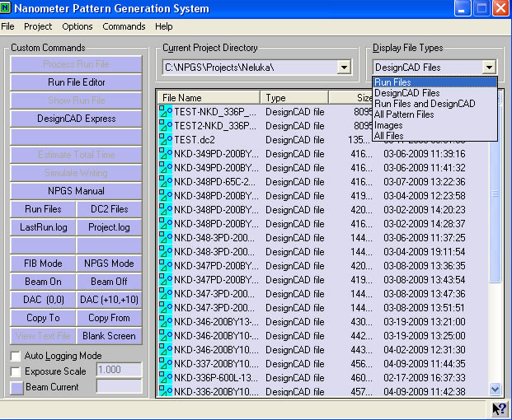This screenshot has height=420, width=512.
Task: Click the file icon beside NKD-337-200BY10
Action: click(x=165, y=363)
